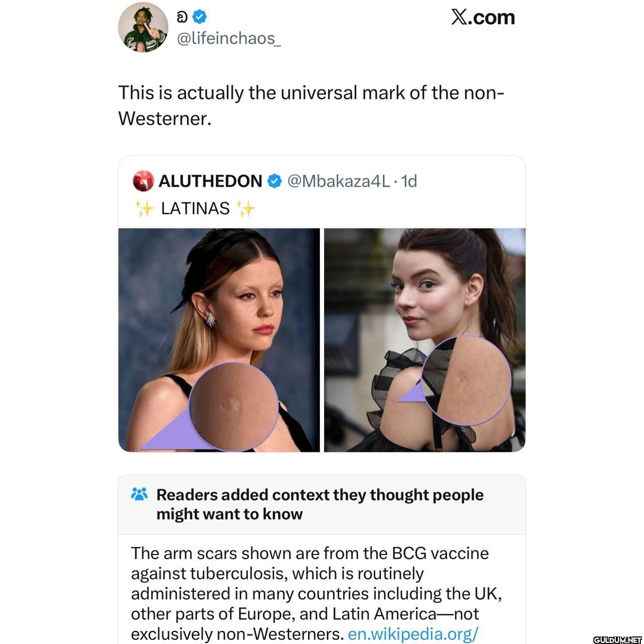644x644 pixels.
Task: Click the community notes people icon
Action: coord(139,494)
